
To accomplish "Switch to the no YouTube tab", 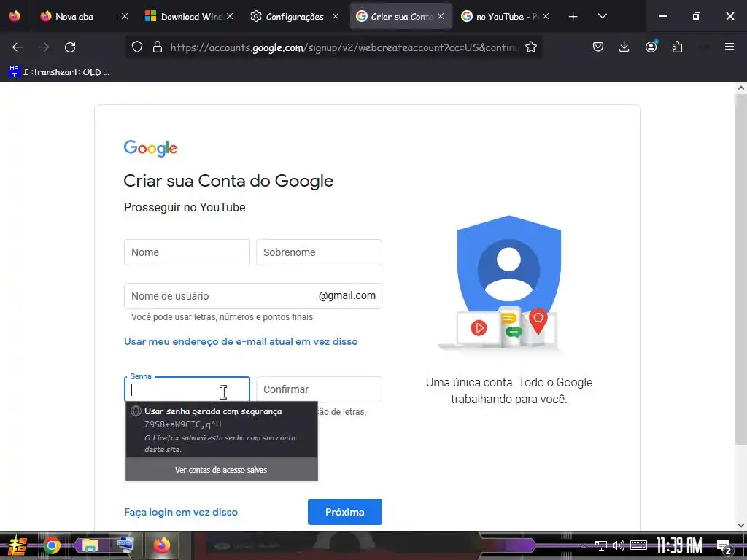I will coord(505,17).
